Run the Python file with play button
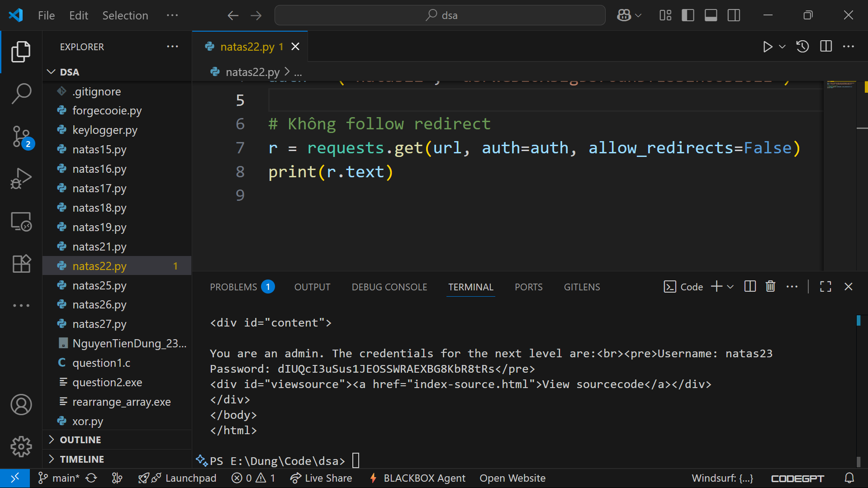This screenshot has height=488, width=868. [x=767, y=47]
